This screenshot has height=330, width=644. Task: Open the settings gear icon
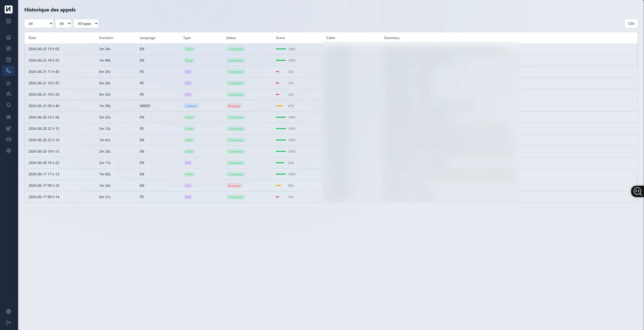click(8, 151)
